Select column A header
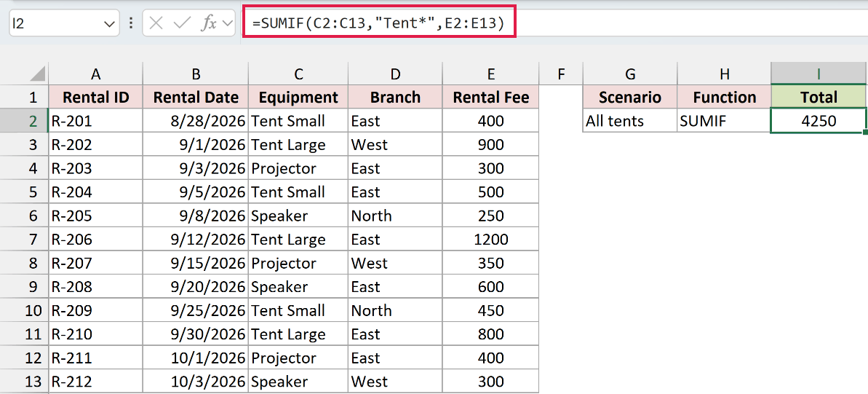The width and height of the screenshot is (868, 394). click(x=95, y=74)
